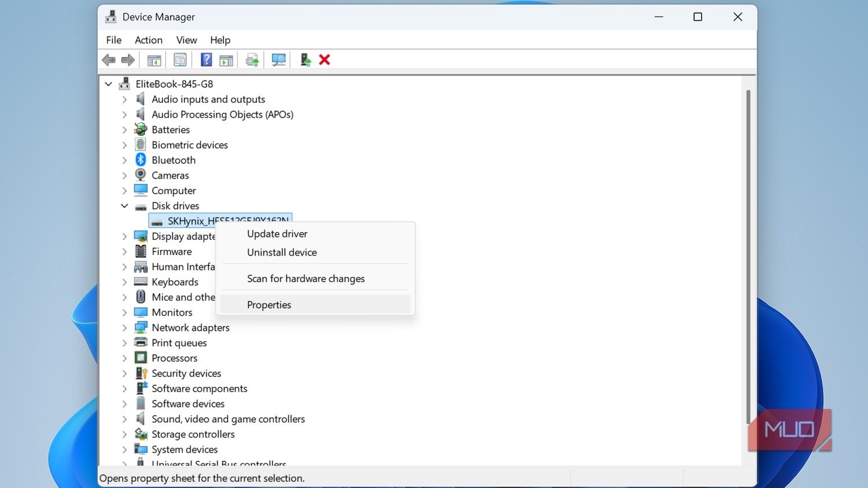Click the blue Help question-mark icon

pyautogui.click(x=206, y=60)
